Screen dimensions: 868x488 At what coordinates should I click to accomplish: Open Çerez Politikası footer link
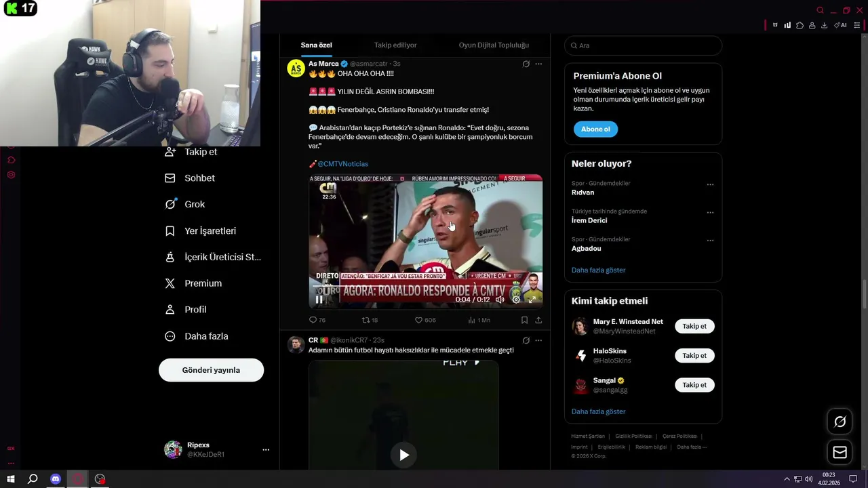(680, 436)
